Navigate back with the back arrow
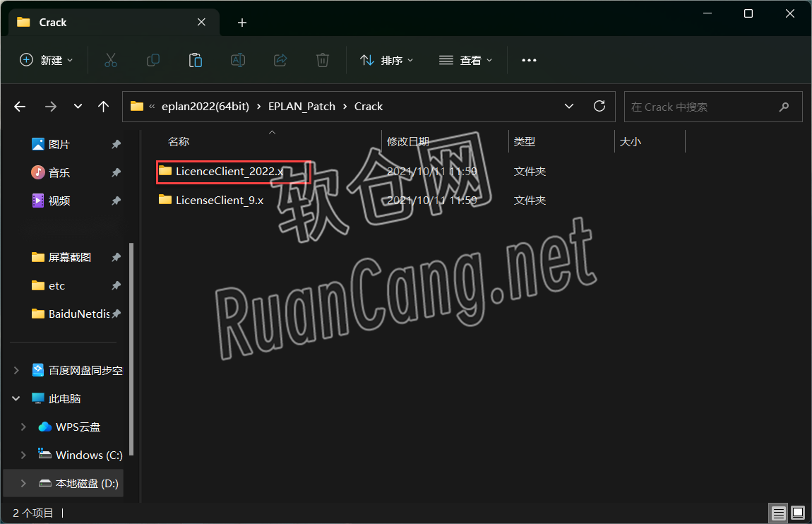Viewport: 812px width, 524px height. 19,106
